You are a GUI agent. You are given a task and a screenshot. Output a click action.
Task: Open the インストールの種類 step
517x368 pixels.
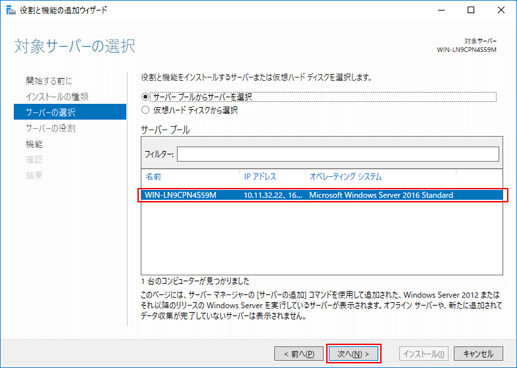[57, 97]
